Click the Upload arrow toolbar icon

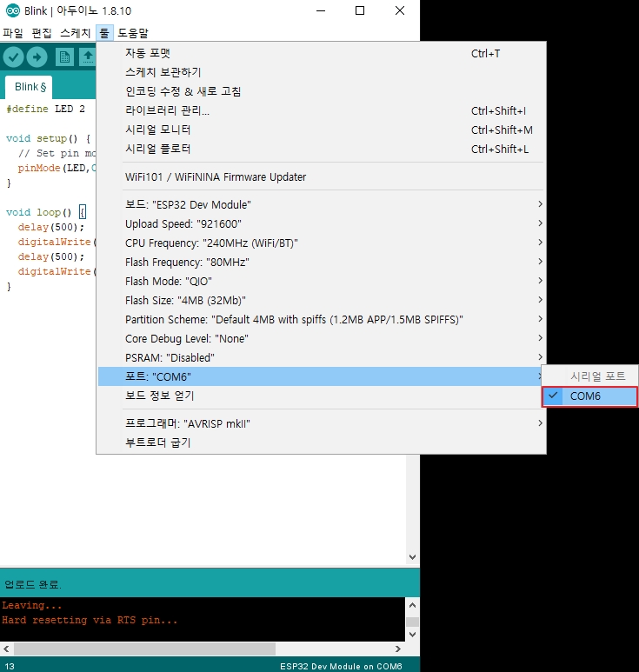(x=37, y=57)
